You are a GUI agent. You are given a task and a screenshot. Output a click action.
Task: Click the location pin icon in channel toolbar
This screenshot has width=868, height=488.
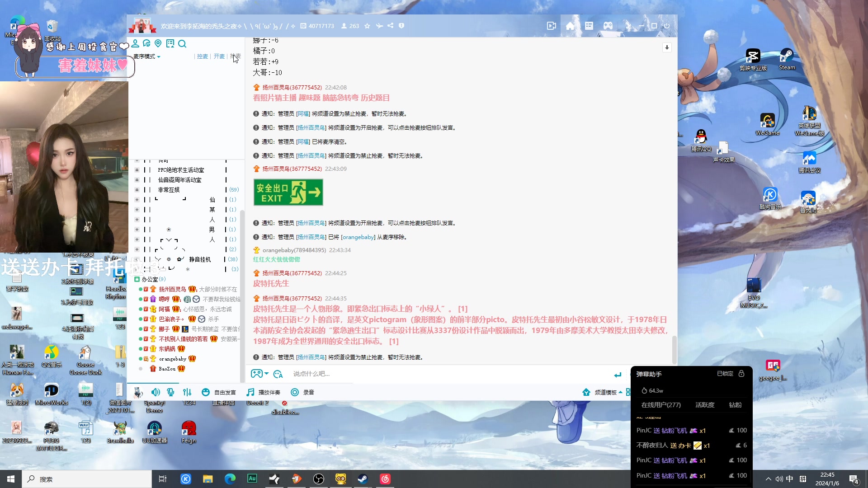[158, 43]
